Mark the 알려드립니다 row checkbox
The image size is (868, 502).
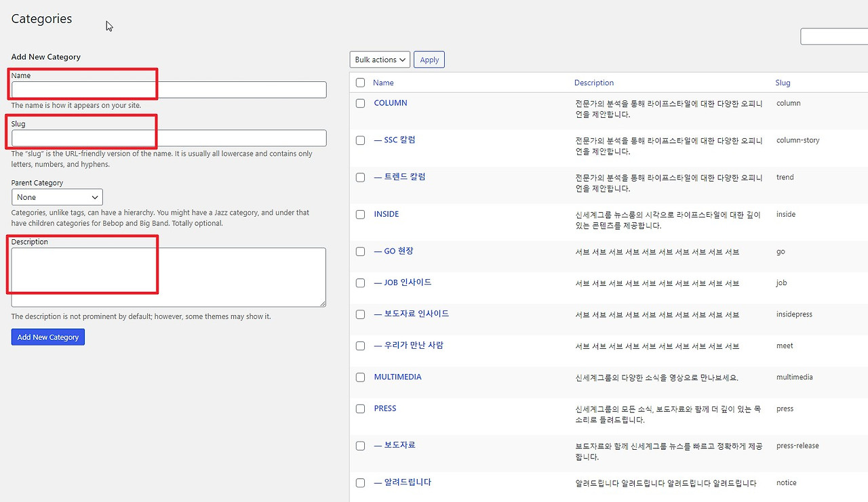tap(361, 483)
